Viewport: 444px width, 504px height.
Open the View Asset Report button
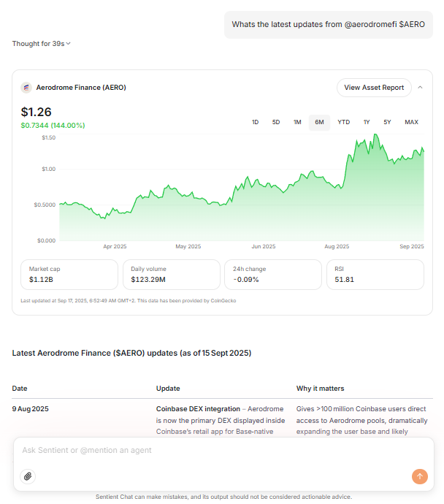[374, 88]
